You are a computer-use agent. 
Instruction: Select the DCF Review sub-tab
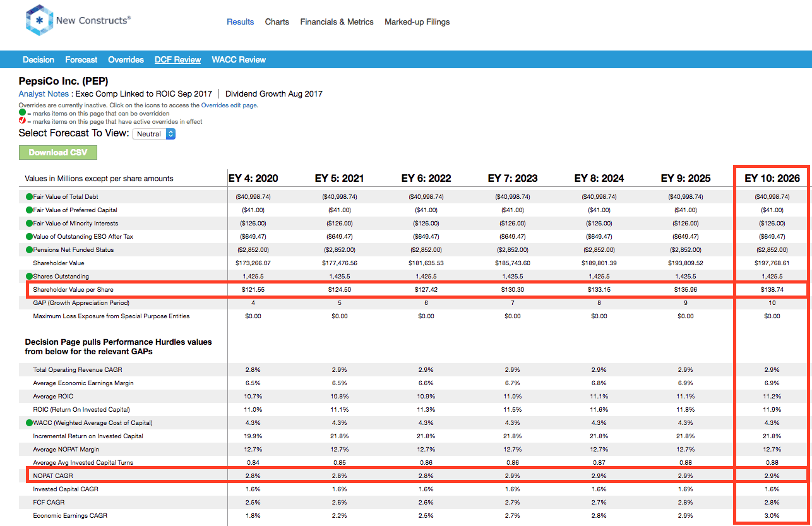(x=178, y=59)
